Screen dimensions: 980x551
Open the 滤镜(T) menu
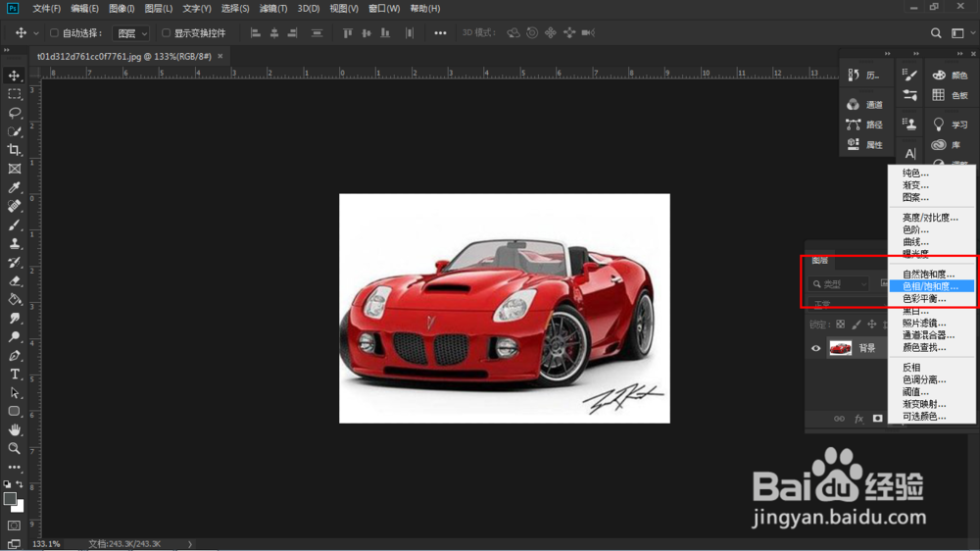[273, 8]
